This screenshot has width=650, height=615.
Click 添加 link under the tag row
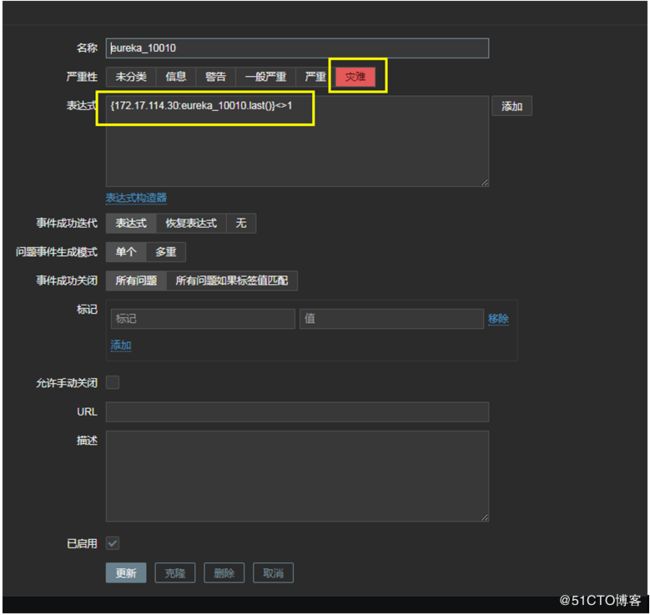click(x=121, y=345)
